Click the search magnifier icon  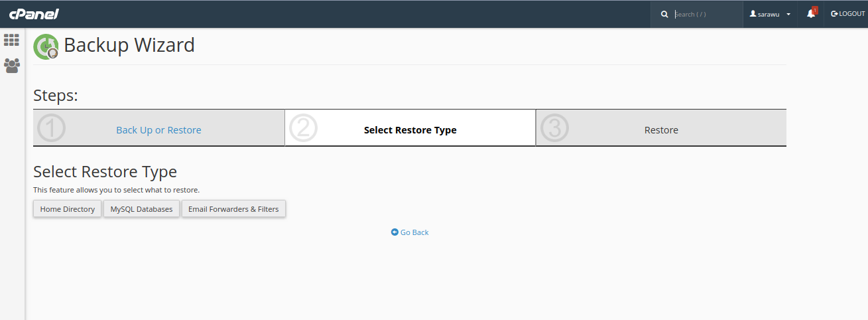(664, 14)
